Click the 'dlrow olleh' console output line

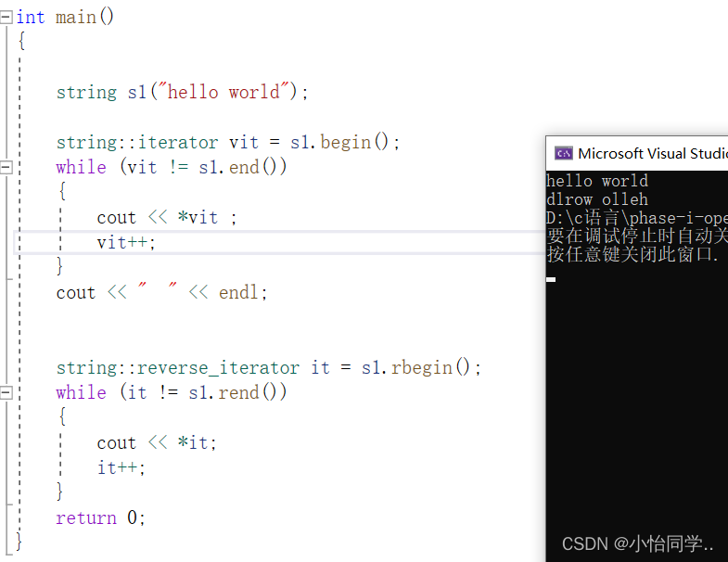pos(597,199)
